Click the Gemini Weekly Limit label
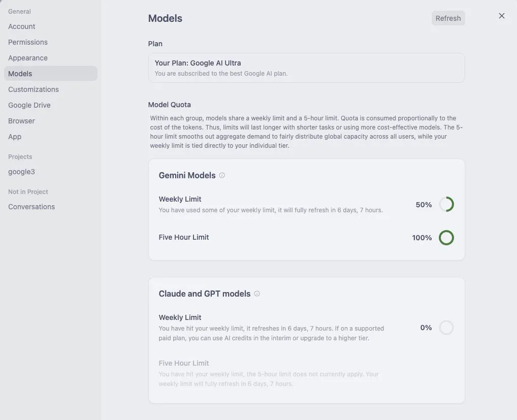This screenshot has width=517, height=420. pyautogui.click(x=180, y=199)
